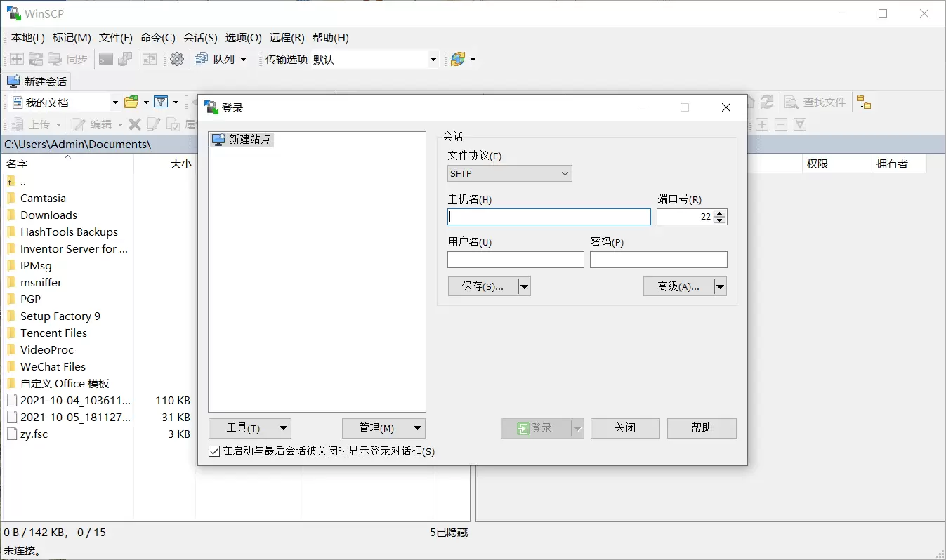Open the preferences gear icon

click(x=177, y=60)
